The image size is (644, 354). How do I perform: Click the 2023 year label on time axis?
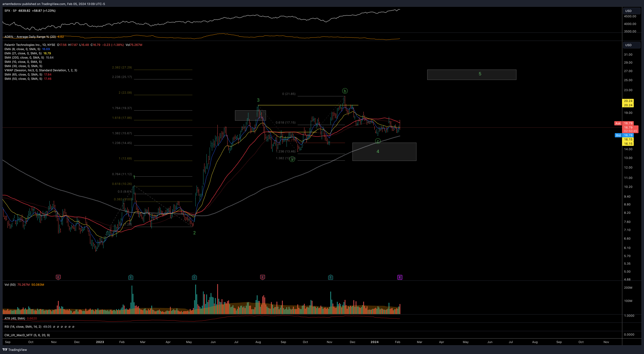click(100, 342)
